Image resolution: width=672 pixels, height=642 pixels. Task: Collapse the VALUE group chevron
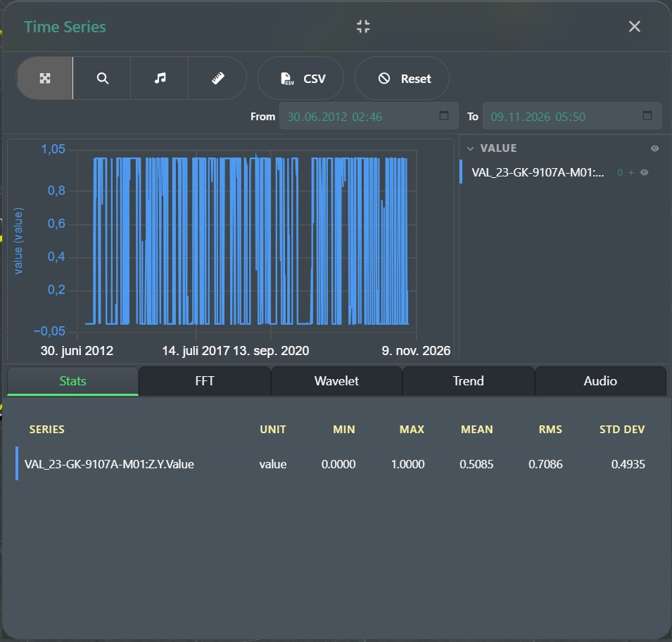coord(470,148)
